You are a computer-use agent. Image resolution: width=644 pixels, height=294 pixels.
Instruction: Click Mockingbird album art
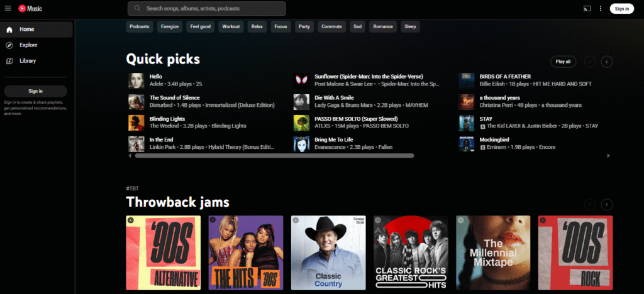[x=467, y=144]
